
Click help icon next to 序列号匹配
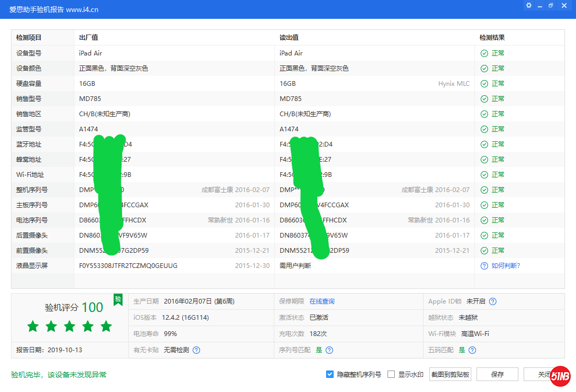[329, 350]
